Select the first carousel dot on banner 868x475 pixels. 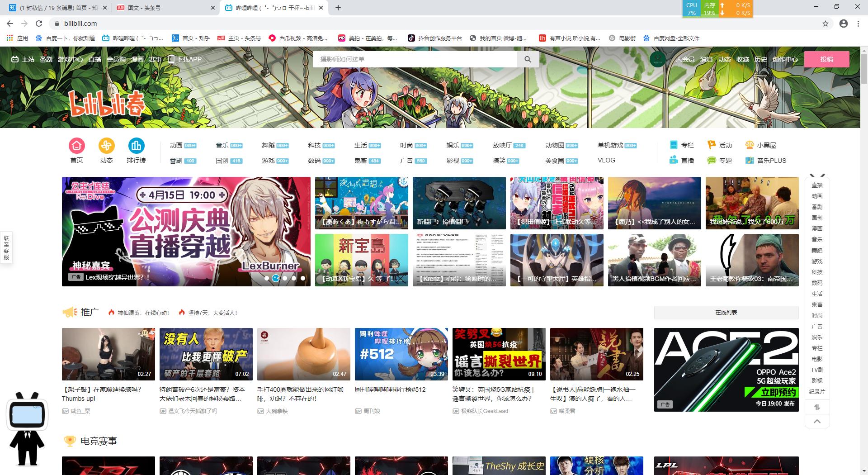pyautogui.click(x=267, y=278)
